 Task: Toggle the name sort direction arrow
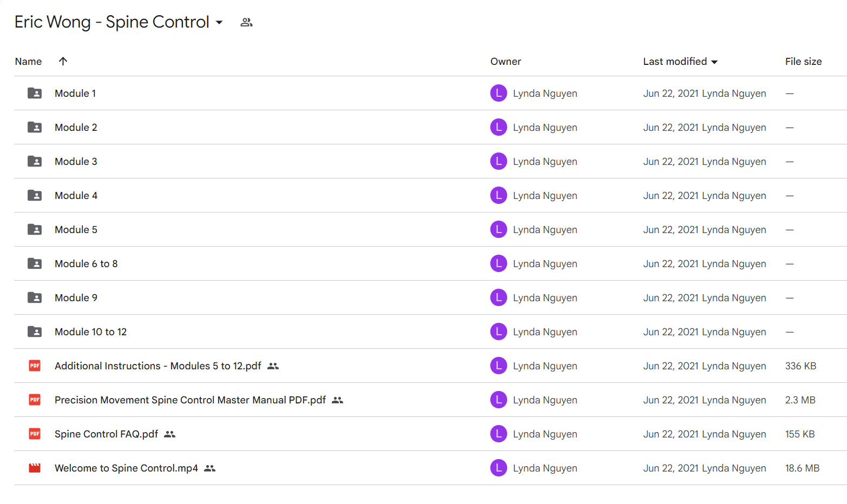tap(63, 61)
